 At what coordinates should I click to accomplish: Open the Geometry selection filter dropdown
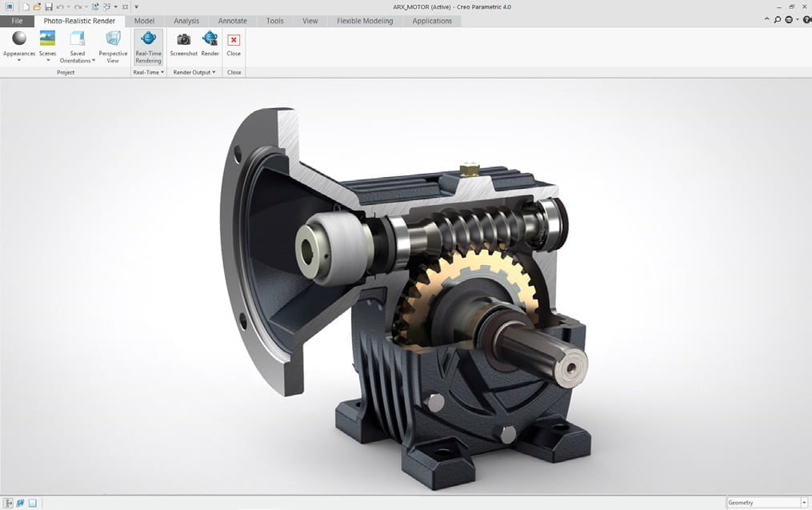pos(803,503)
